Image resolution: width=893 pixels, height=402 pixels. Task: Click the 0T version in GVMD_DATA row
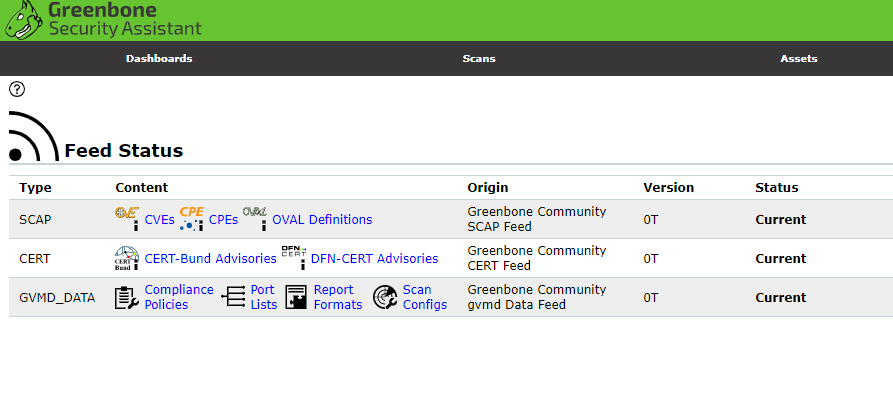coord(651,298)
